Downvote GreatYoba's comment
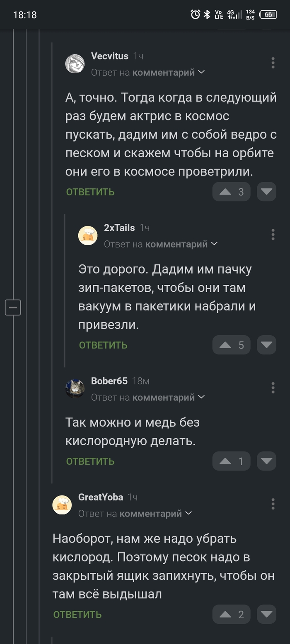Image resolution: width=290 pixels, height=644 pixels. [x=266, y=615]
